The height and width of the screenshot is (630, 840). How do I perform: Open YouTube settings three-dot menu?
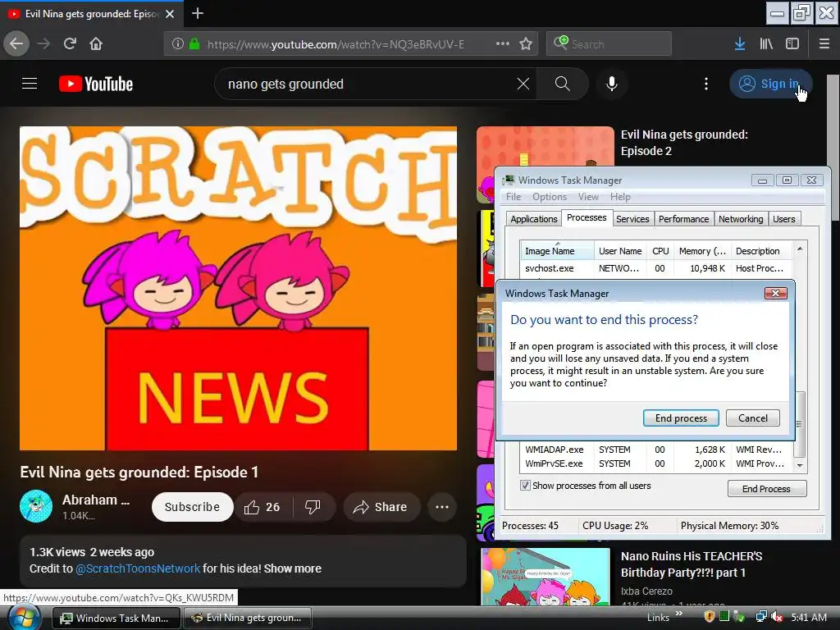706,84
